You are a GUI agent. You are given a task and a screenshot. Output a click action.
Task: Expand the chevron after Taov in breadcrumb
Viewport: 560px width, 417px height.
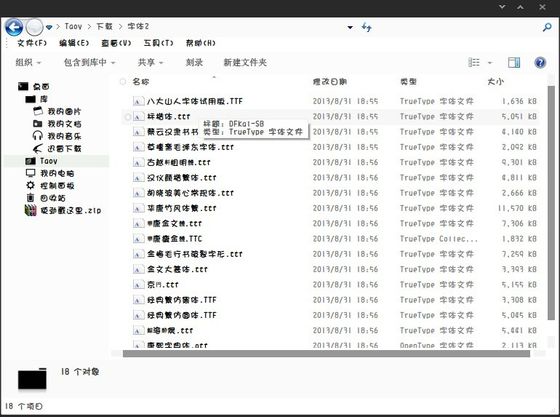[89, 27]
